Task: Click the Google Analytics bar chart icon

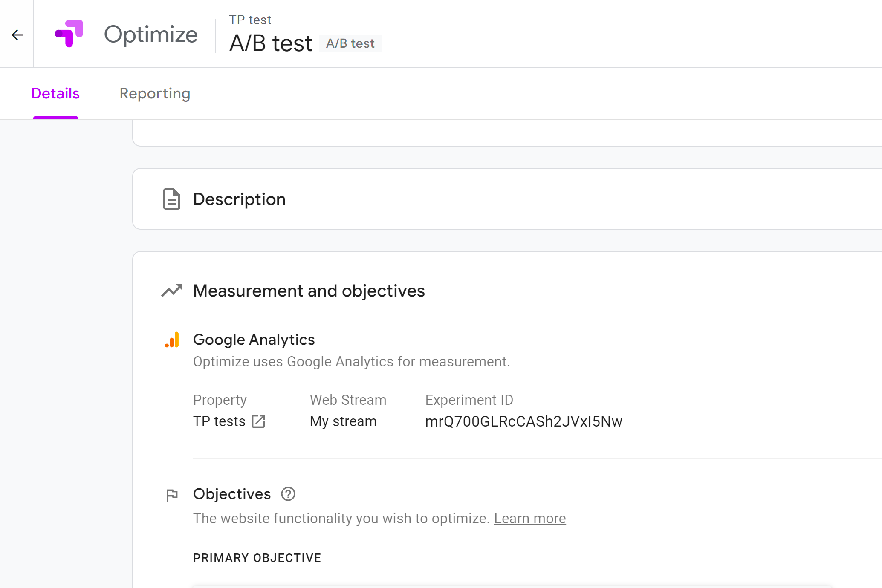Action: 172,340
